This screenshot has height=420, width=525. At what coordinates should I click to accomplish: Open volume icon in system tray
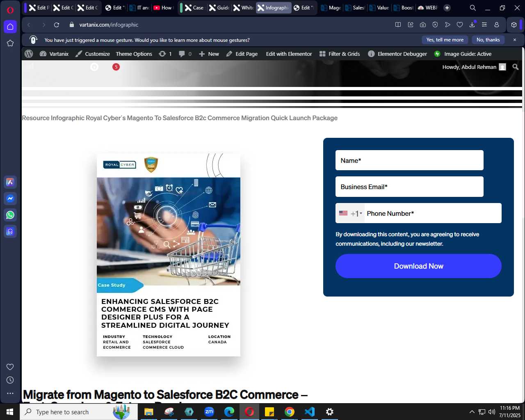click(x=492, y=412)
